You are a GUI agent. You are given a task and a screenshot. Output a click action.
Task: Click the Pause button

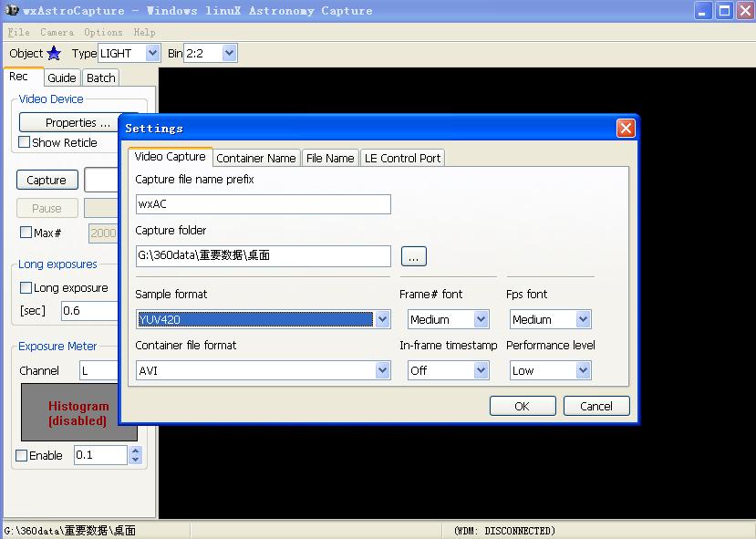tap(47, 208)
